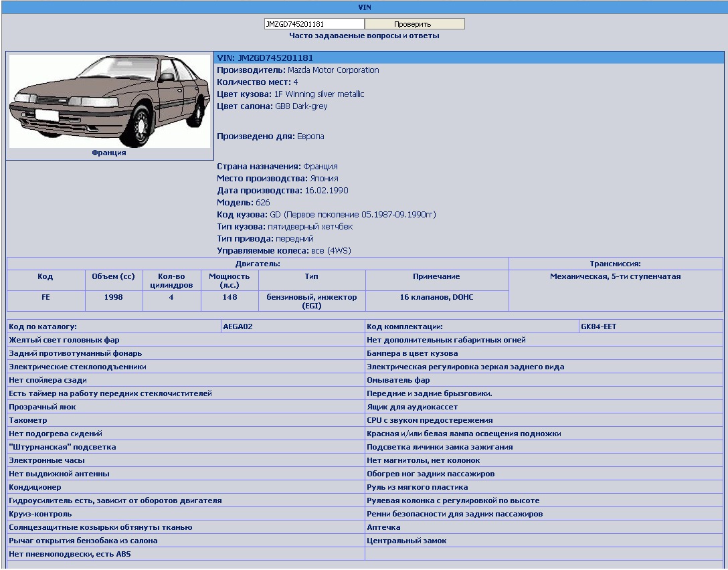The width and height of the screenshot is (728, 570).
Task: Click Код комплектации: label
Action: pos(404,326)
